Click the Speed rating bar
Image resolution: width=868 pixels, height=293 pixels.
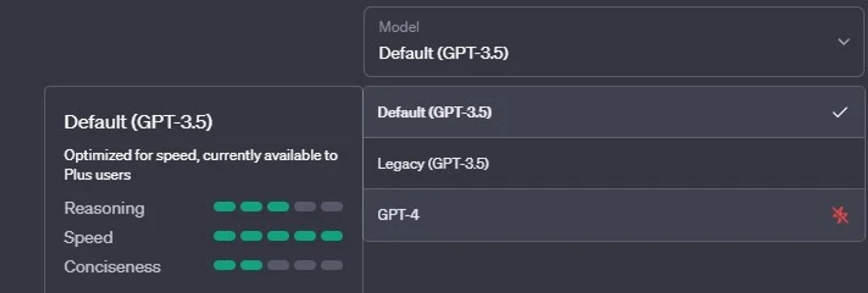point(278,236)
